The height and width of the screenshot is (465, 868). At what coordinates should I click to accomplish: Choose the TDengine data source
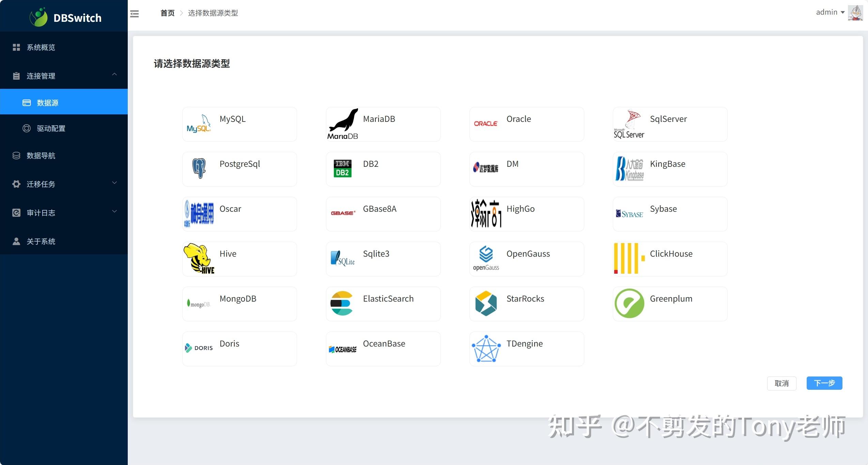(526, 349)
